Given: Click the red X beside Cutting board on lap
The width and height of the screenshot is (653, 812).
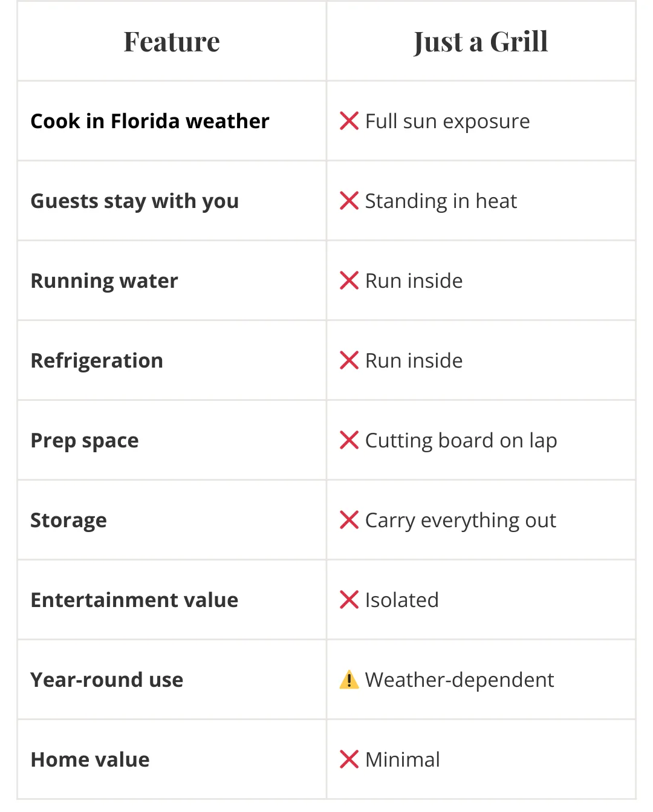Looking at the screenshot, I should pos(349,440).
